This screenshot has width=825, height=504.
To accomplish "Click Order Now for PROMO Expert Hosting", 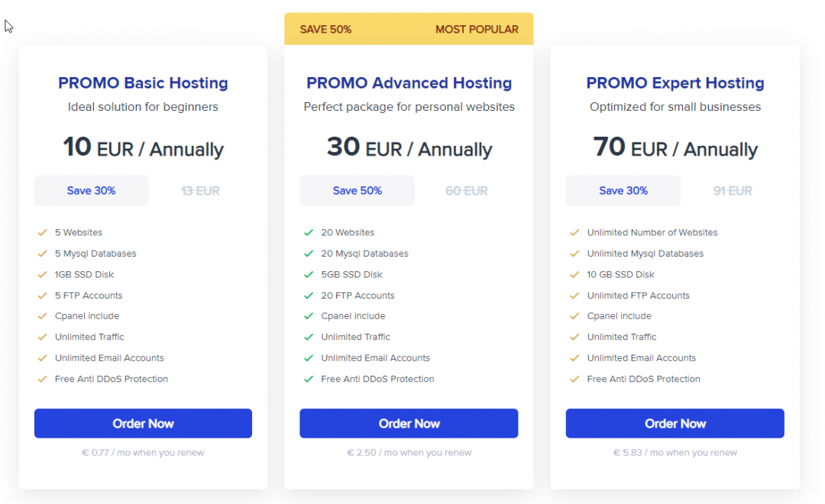I will (x=675, y=423).
